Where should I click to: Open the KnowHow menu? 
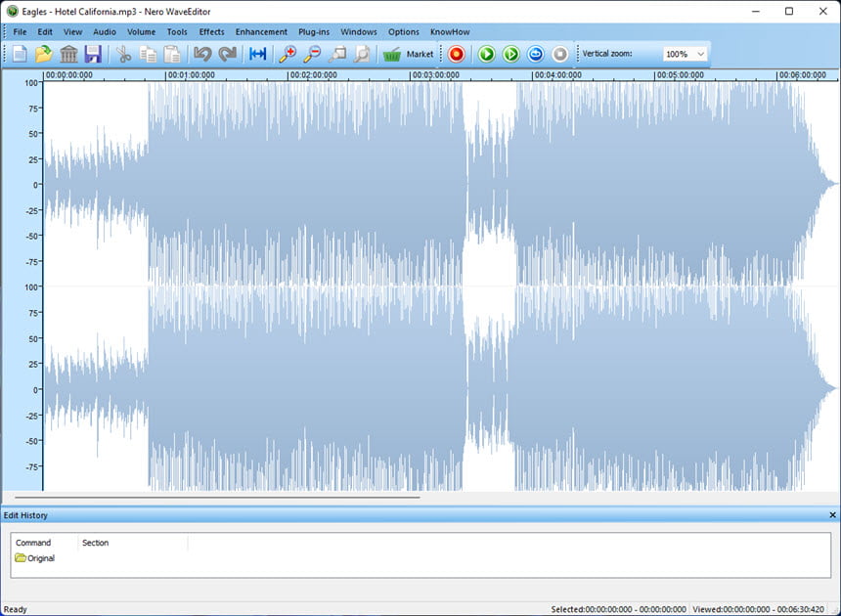(x=450, y=31)
